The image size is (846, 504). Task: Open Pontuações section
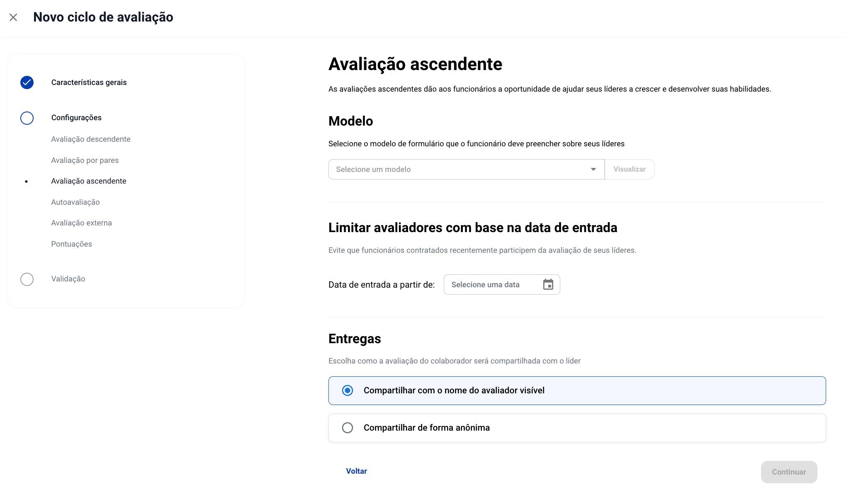72,244
